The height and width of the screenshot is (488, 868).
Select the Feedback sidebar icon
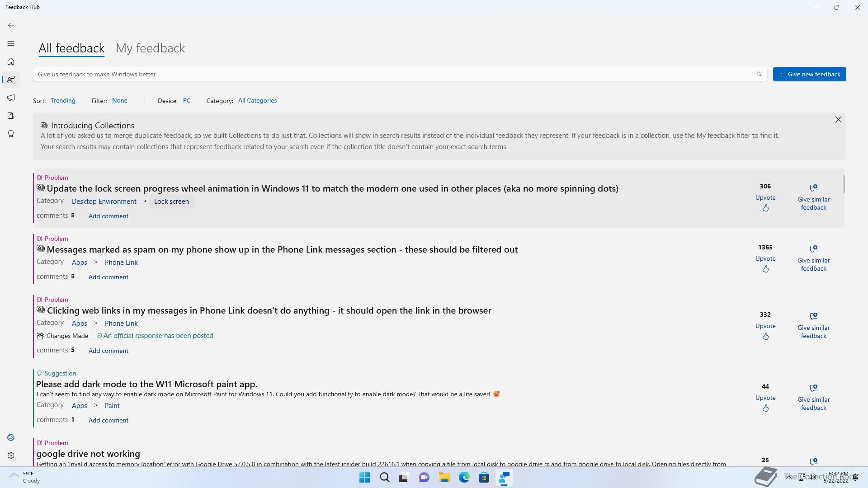pos(11,80)
